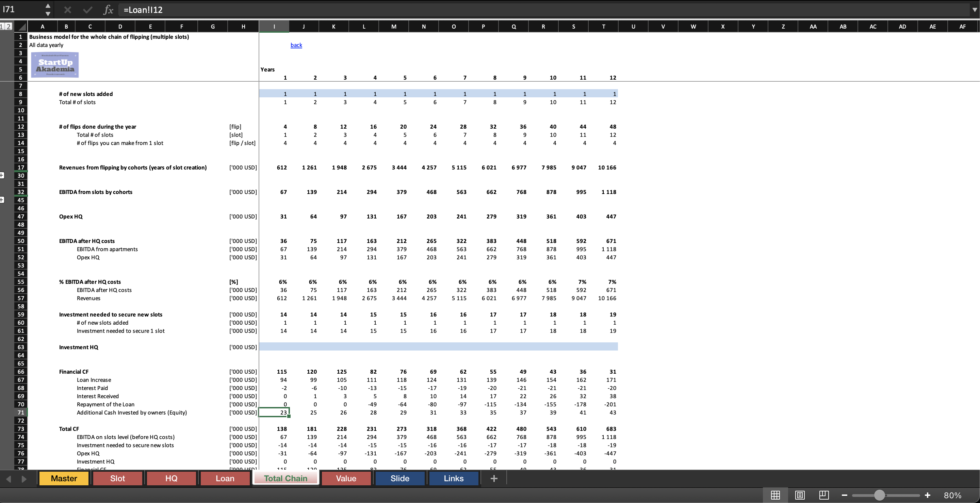The height and width of the screenshot is (503, 980).
Task: Switch to Page Break Preview icon
Action: pyautogui.click(x=824, y=495)
